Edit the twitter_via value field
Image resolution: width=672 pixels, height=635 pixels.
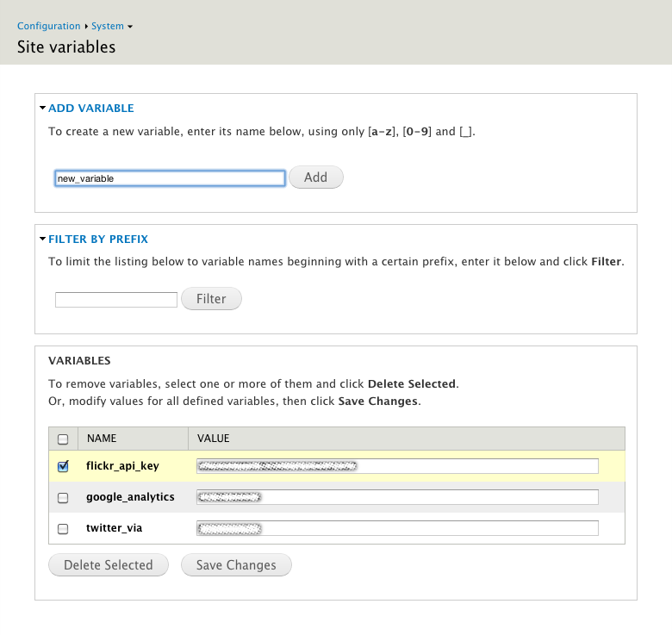[x=397, y=528]
